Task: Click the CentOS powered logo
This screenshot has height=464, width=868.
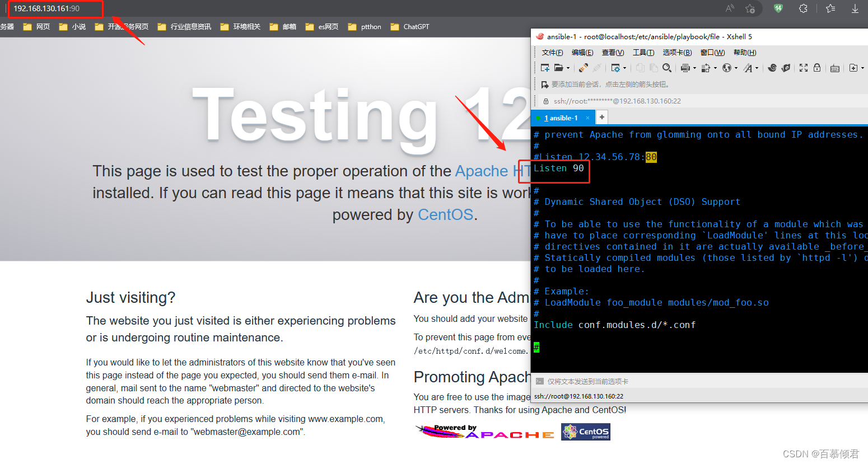Action: click(586, 432)
